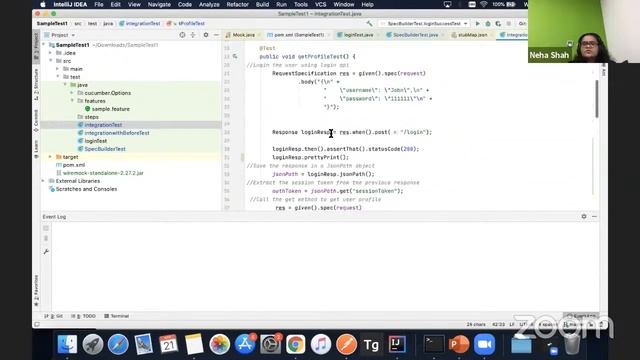This screenshot has height=360, width=640.
Task: Open Finder from the dock
Action: [67, 344]
